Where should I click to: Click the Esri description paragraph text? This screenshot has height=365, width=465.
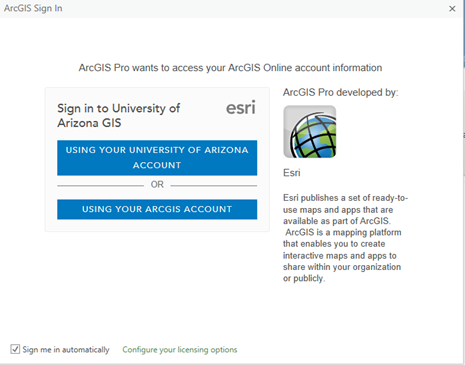click(x=345, y=238)
